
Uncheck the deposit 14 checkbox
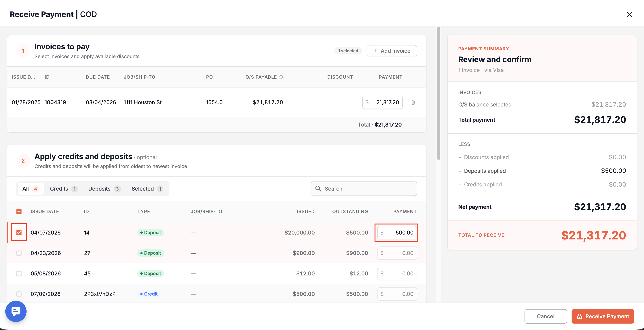tap(19, 233)
